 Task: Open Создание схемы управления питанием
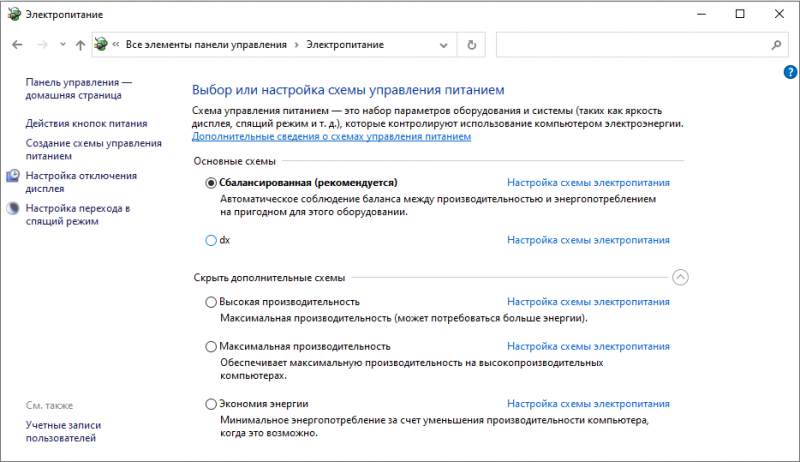(93, 149)
